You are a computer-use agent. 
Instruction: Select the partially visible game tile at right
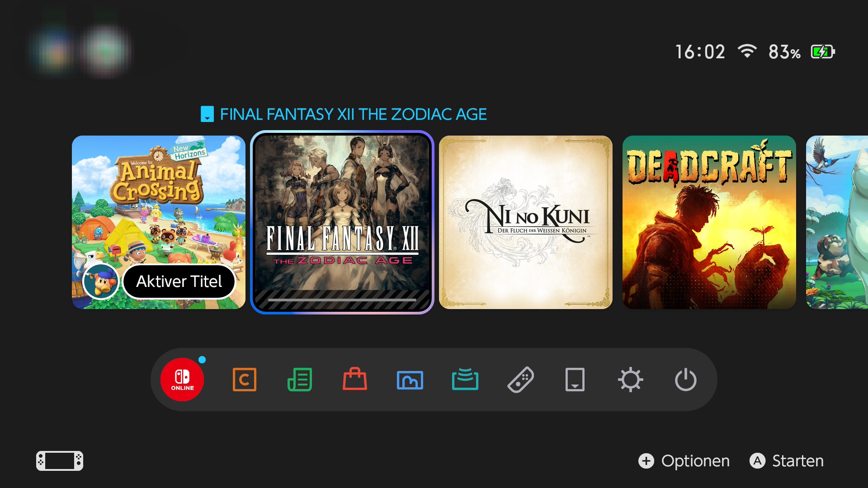[x=837, y=222]
